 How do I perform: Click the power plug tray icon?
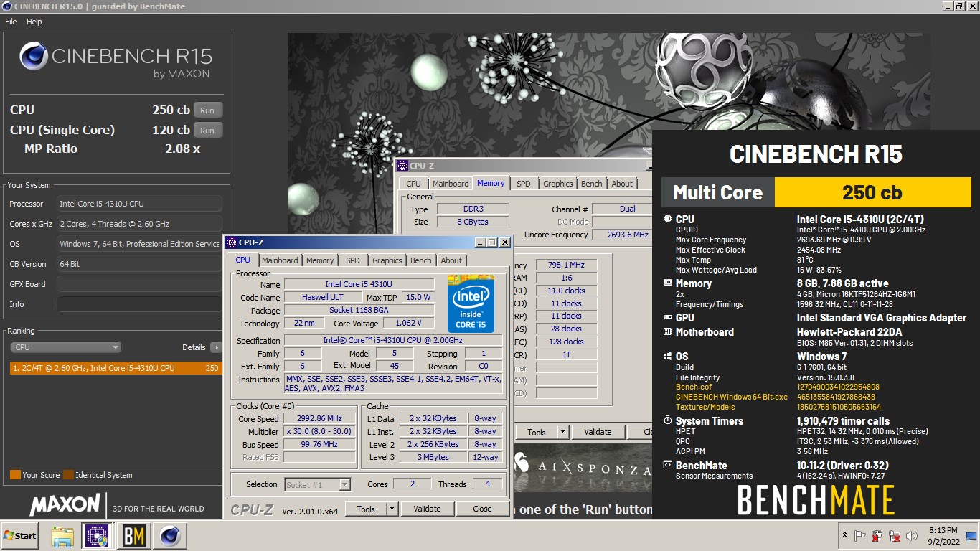(x=877, y=535)
